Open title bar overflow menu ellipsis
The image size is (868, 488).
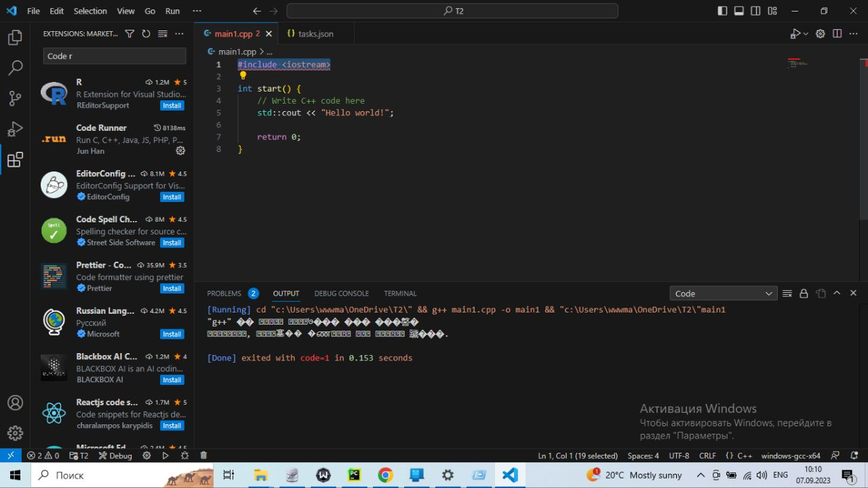coord(197,11)
